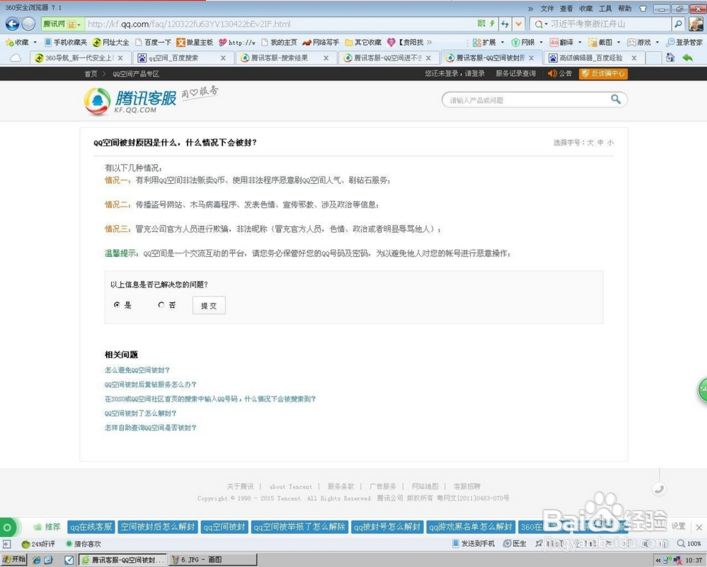Open link 怎样自助查询QQ空间是否被封?
This screenshot has width=707, height=567.
pyautogui.click(x=151, y=428)
